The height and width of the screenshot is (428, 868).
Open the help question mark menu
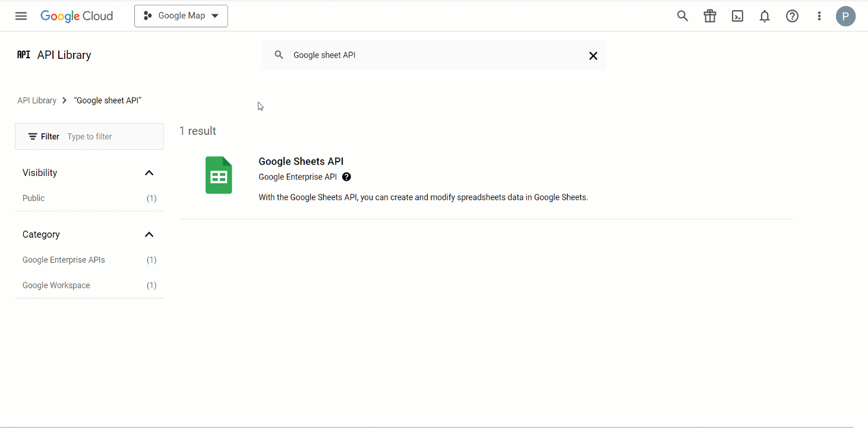tap(792, 16)
